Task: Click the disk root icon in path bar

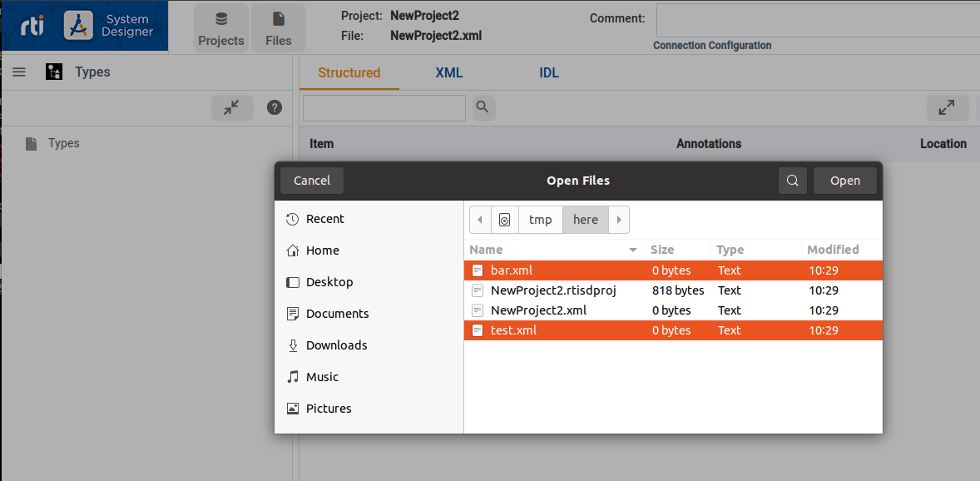Action: [x=505, y=220]
